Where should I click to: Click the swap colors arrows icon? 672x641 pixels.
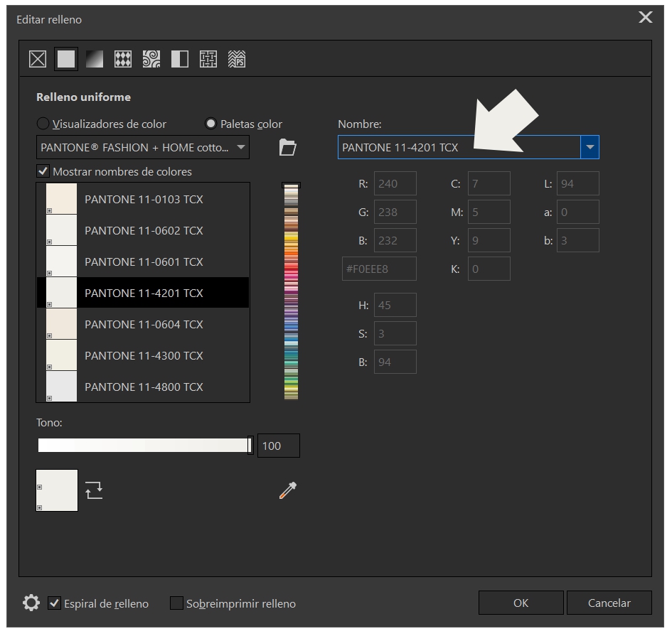tap(94, 490)
